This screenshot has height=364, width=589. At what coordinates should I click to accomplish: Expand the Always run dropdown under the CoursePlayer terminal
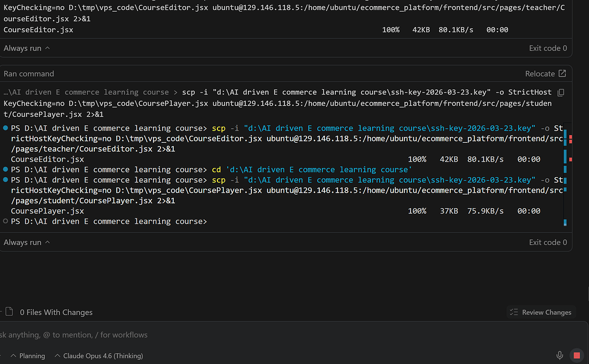(x=26, y=242)
